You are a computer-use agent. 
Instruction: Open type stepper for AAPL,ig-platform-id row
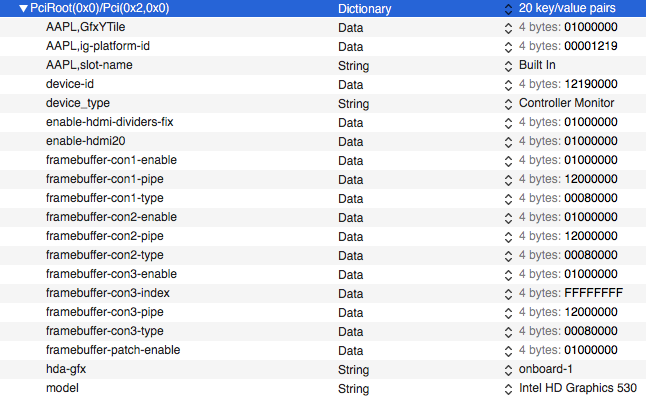click(x=508, y=47)
